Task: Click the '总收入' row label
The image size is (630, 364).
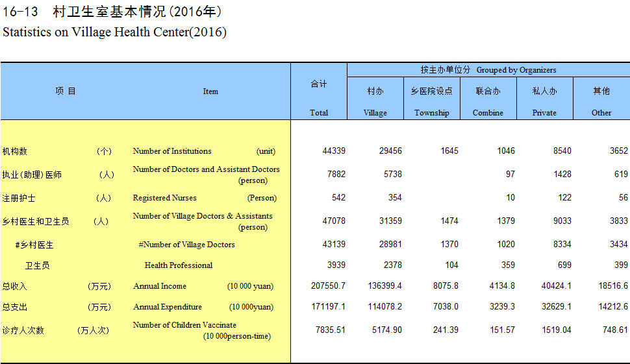Action: pyautogui.click(x=14, y=286)
